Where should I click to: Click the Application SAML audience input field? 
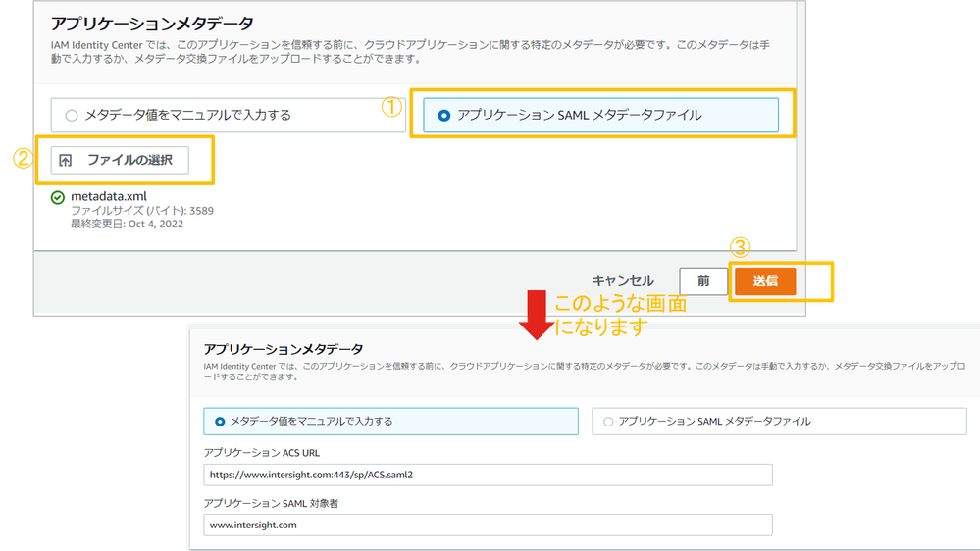point(488,525)
